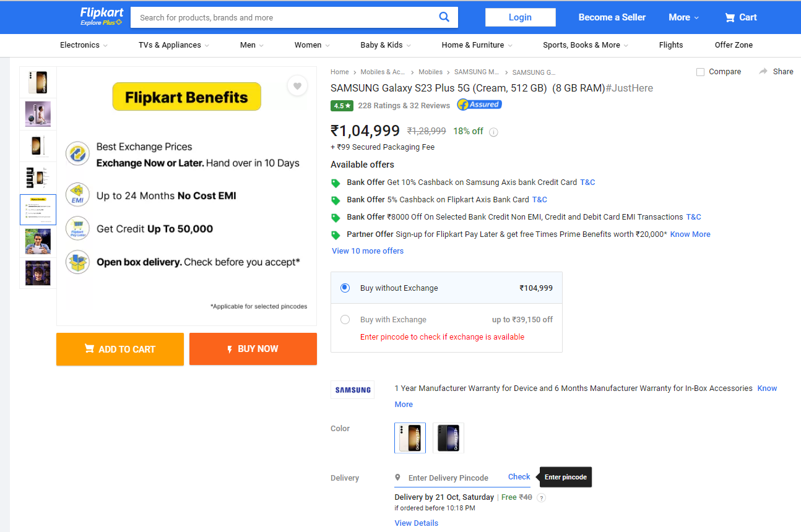Click the Share arrow icon
The height and width of the screenshot is (532, 801).
point(763,72)
